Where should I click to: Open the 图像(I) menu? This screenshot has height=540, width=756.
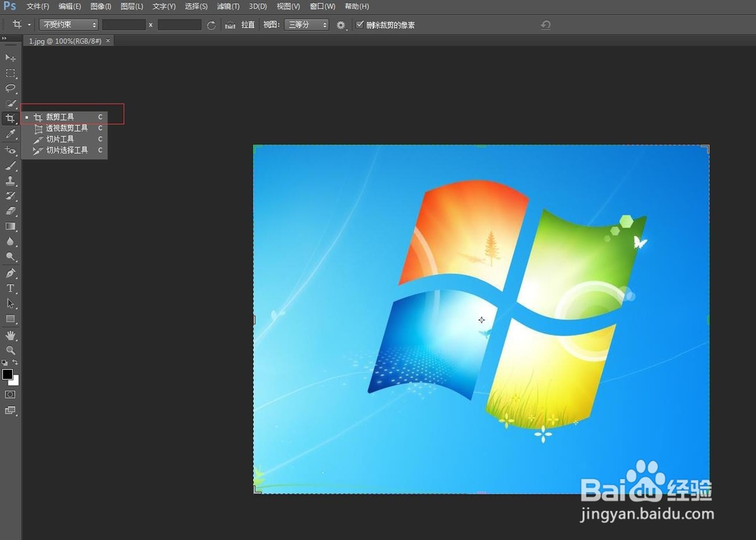pos(101,6)
